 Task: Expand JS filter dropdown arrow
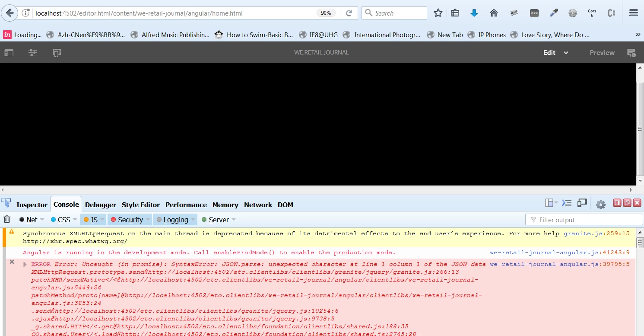pyautogui.click(x=102, y=220)
